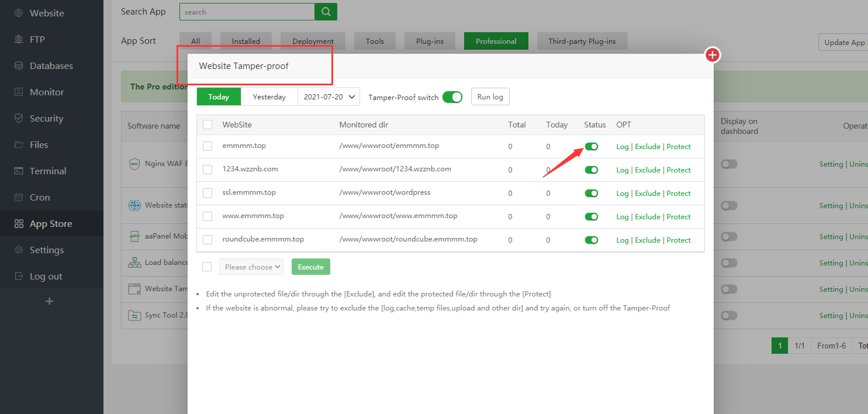Viewport: 868px width, 414px height.
Task: Click inside the Search App field
Action: click(x=247, y=12)
